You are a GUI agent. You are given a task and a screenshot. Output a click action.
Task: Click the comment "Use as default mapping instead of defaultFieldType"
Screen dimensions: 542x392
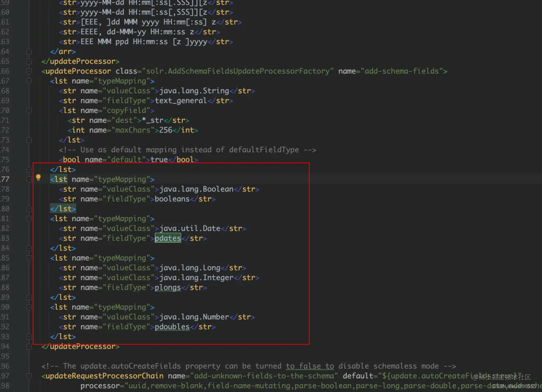[x=188, y=150]
